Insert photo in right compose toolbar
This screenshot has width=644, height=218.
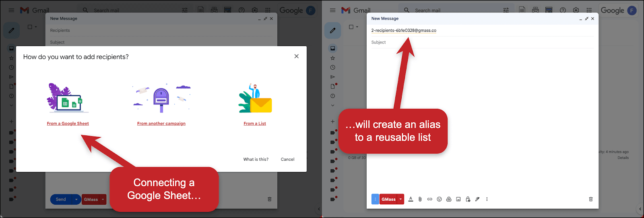tap(458, 199)
